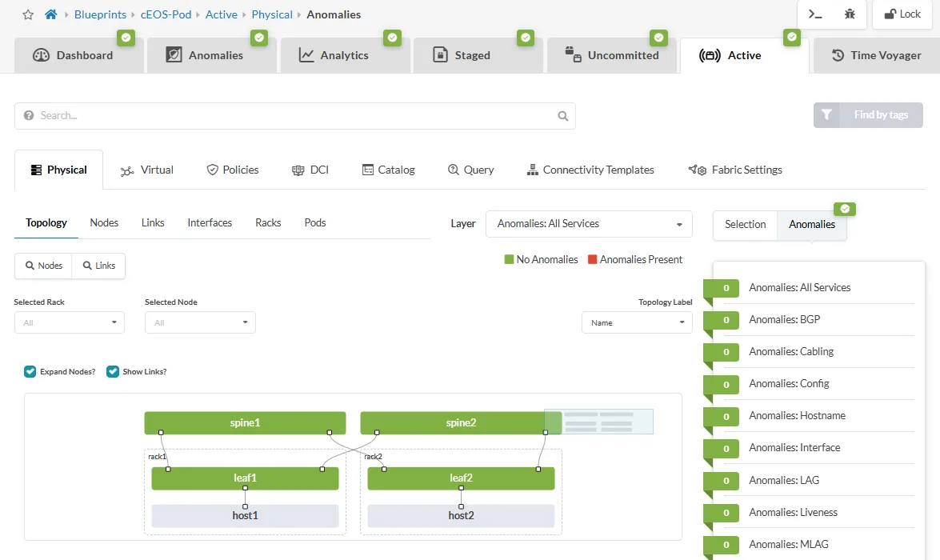Image resolution: width=940 pixels, height=560 pixels.
Task: Click the bug report icon
Action: pos(850,14)
